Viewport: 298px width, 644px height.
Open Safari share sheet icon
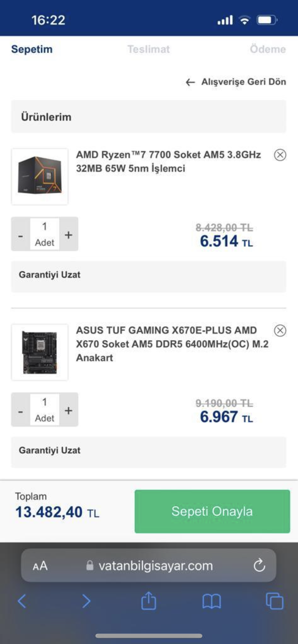pos(148,601)
